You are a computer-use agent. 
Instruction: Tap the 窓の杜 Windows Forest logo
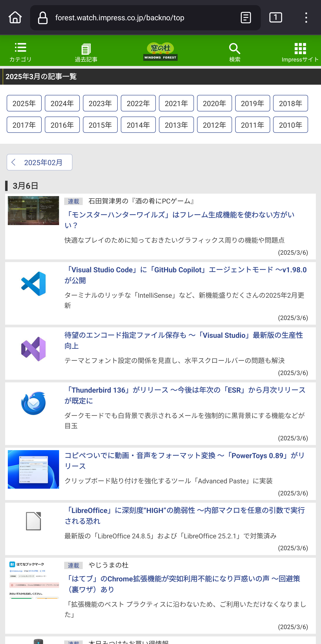point(160,51)
